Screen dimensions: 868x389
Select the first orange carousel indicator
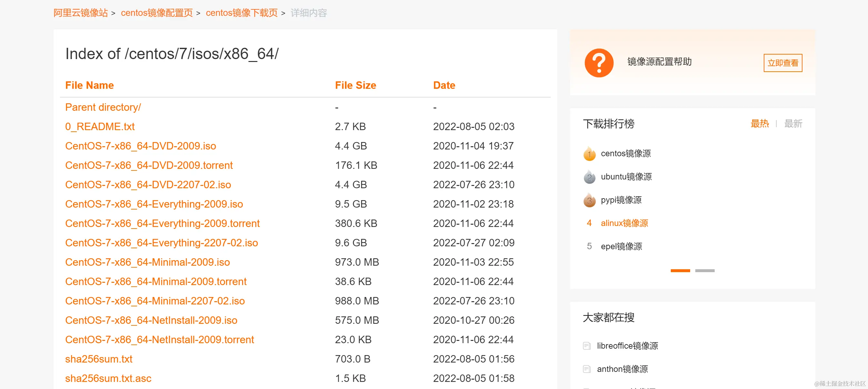[680, 271]
